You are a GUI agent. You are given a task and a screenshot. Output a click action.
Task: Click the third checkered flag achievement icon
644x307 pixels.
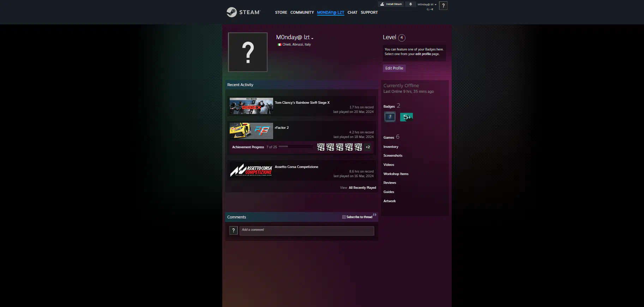[339, 147]
